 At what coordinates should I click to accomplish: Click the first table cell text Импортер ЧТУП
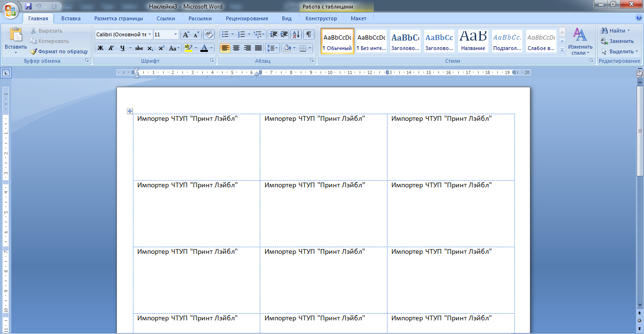coord(187,118)
